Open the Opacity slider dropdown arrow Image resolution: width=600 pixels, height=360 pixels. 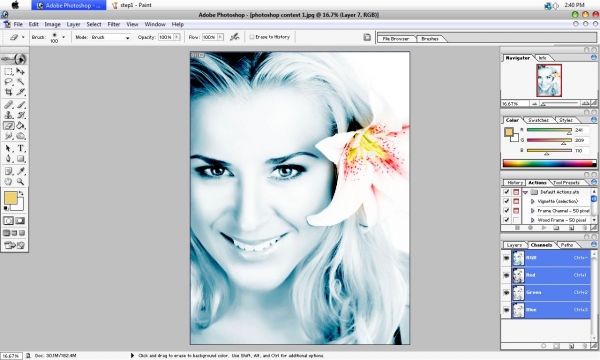(x=177, y=37)
